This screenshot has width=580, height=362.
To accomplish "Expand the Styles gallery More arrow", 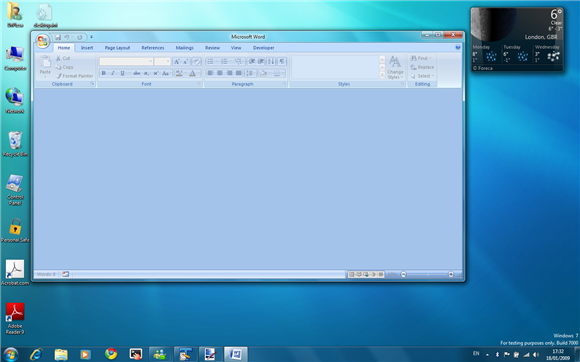I will (382, 75).
